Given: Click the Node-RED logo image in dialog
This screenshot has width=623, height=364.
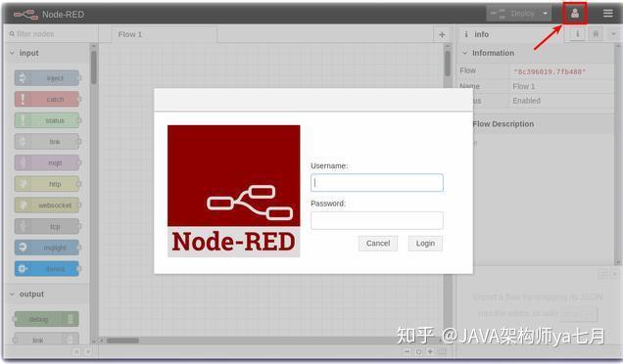Looking at the screenshot, I should click(233, 191).
